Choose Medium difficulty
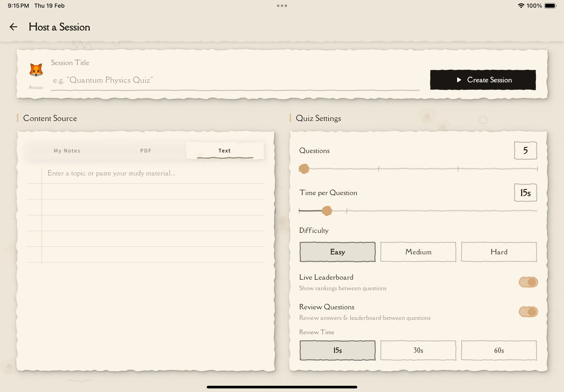This screenshot has height=392, width=564. coord(418,252)
